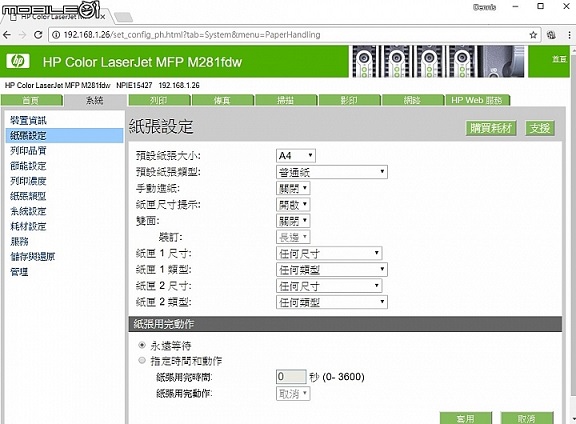
Task: Click the HP logo icon
Action: [x=18, y=61]
